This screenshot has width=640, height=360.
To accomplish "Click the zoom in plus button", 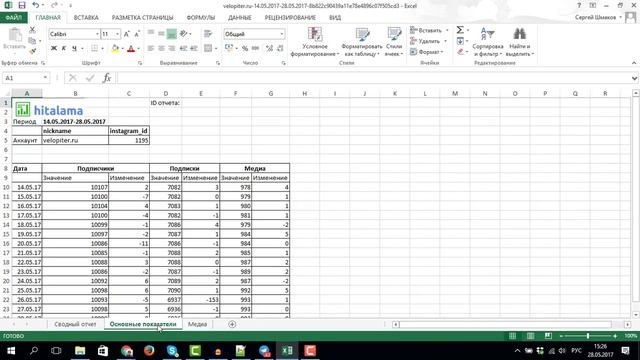I will (615, 336).
